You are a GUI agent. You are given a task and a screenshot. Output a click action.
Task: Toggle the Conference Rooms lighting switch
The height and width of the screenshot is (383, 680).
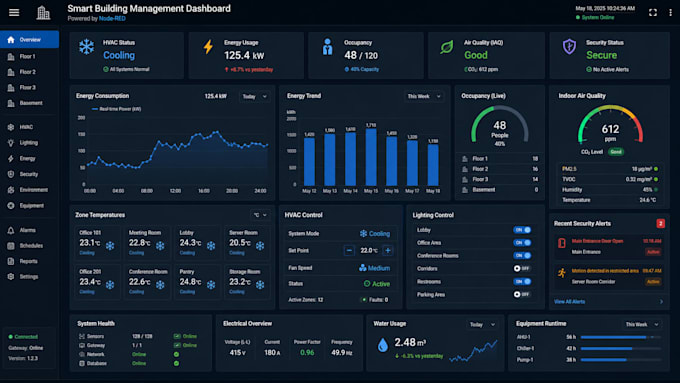[x=522, y=255]
